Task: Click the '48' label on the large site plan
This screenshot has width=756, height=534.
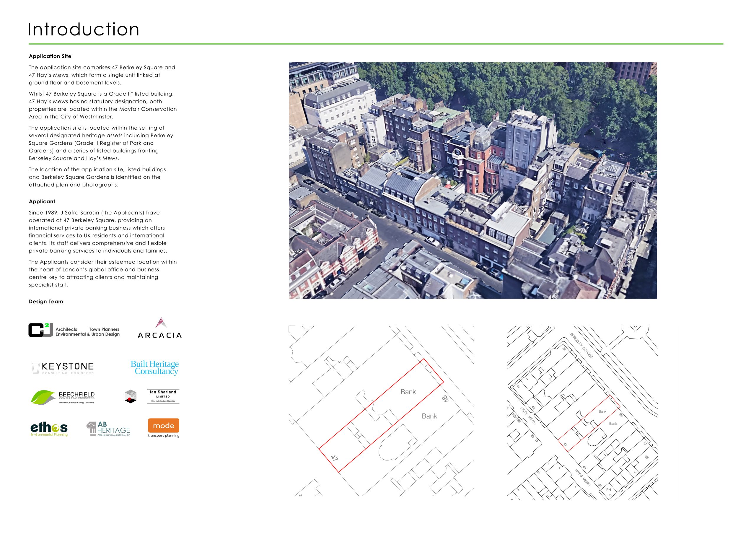Action: pos(445,399)
